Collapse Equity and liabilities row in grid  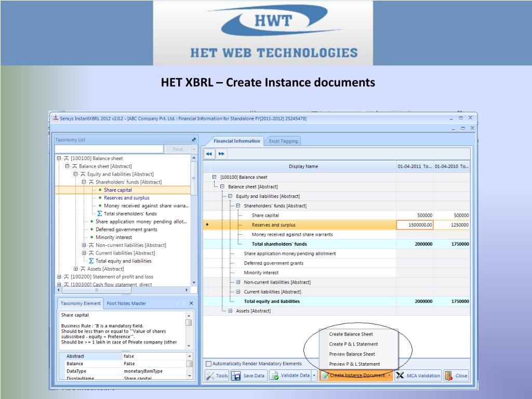point(230,196)
